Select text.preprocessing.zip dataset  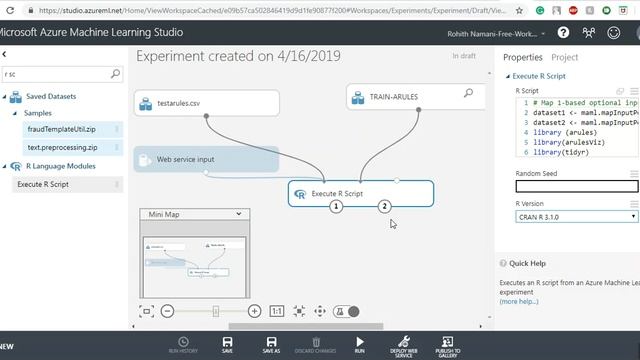72,147
